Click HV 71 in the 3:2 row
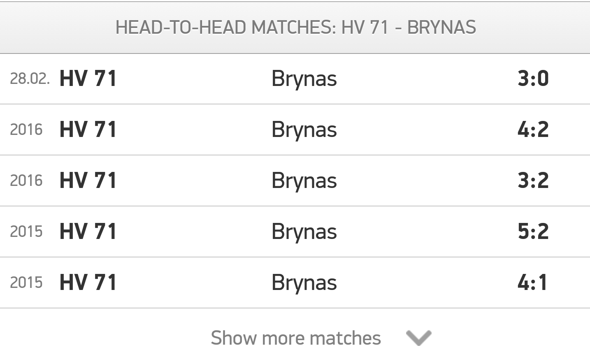The image size is (590, 364). (88, 180)
